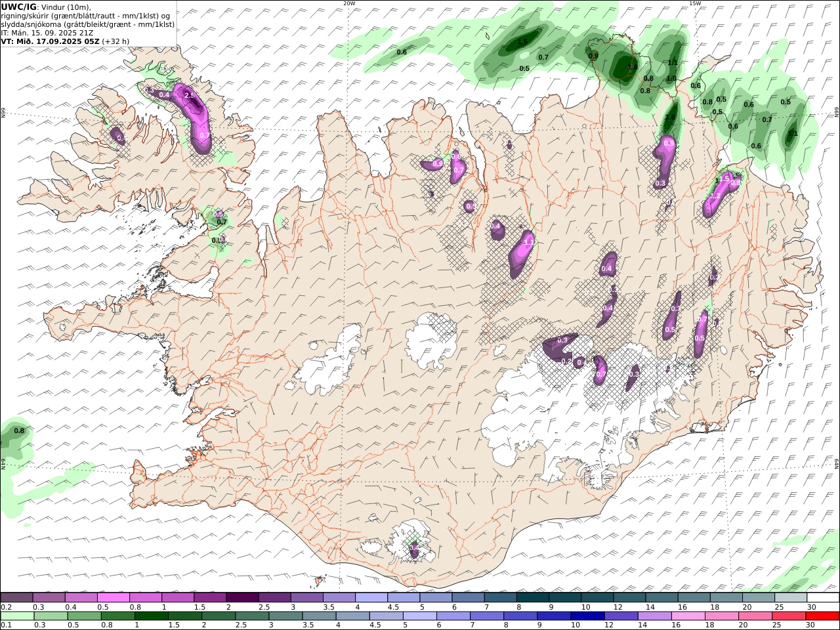
Task: Pick the darkest green 1 swatch in lower legend
Action: click(152, 616)
